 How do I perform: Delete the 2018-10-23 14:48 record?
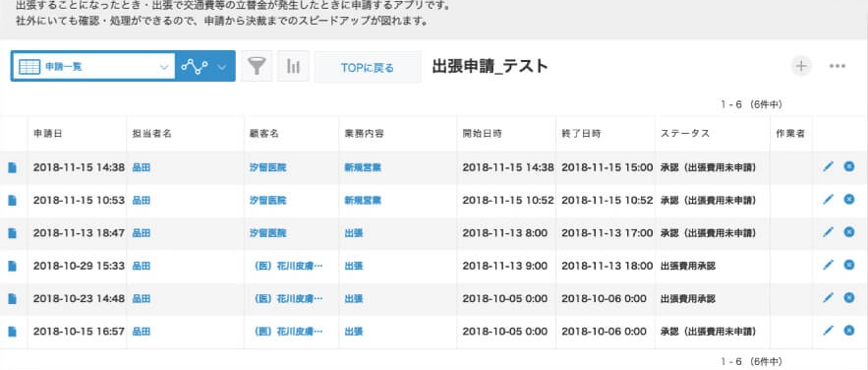(848, 298)
